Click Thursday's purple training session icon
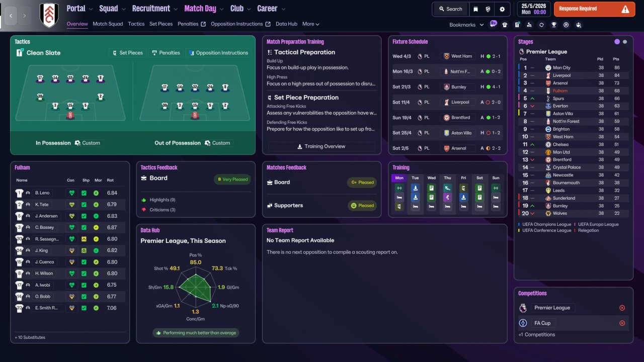The height and width of the screenshot is (362, 644). tap(447, 197)
